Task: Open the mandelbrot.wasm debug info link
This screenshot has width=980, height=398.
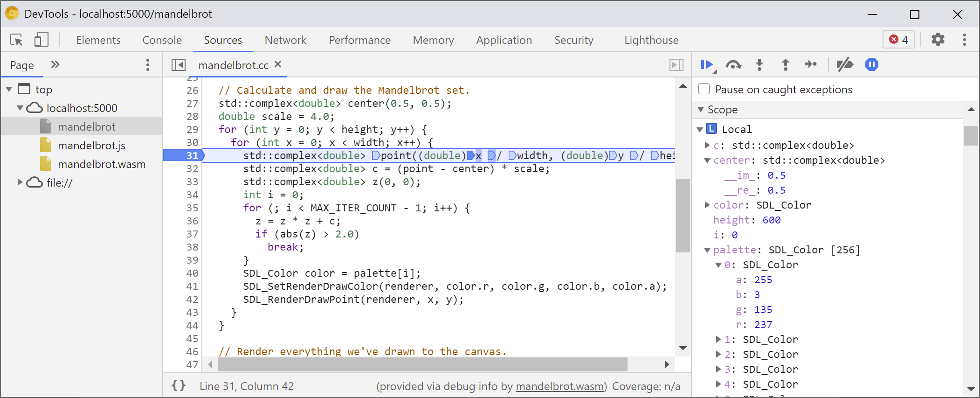Action: coord(559,386)
